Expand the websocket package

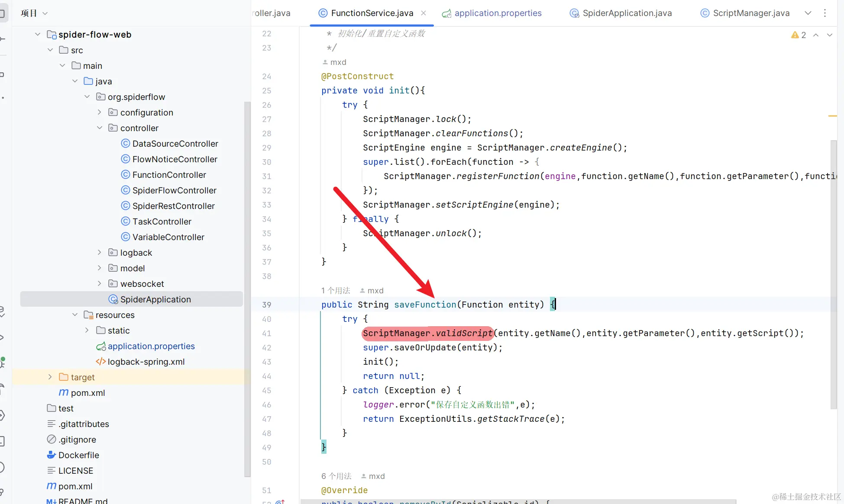pos(100,284)
